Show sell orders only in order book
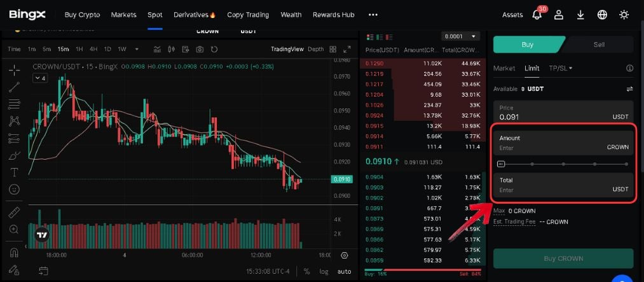644x282 pixels. point(388,37)
